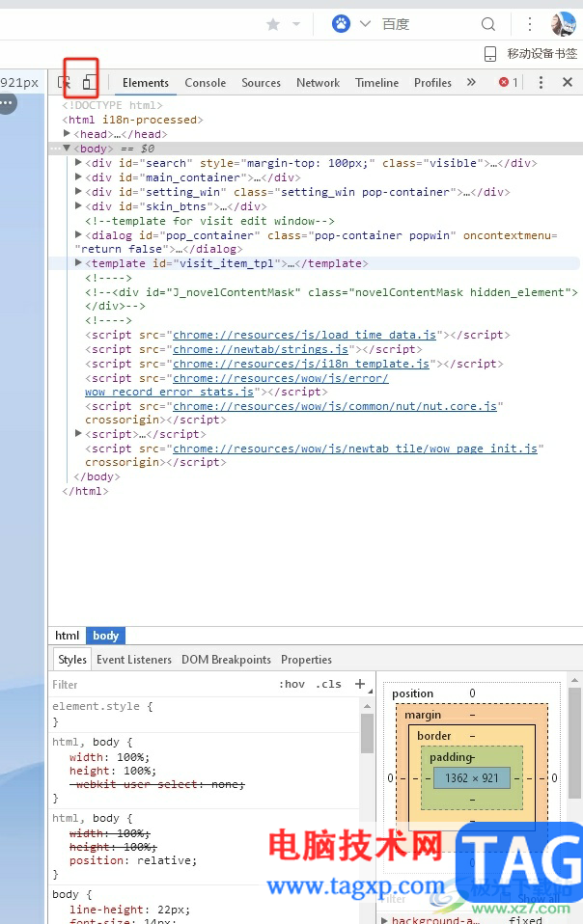Click the user avatar picture

coord(564,24)
